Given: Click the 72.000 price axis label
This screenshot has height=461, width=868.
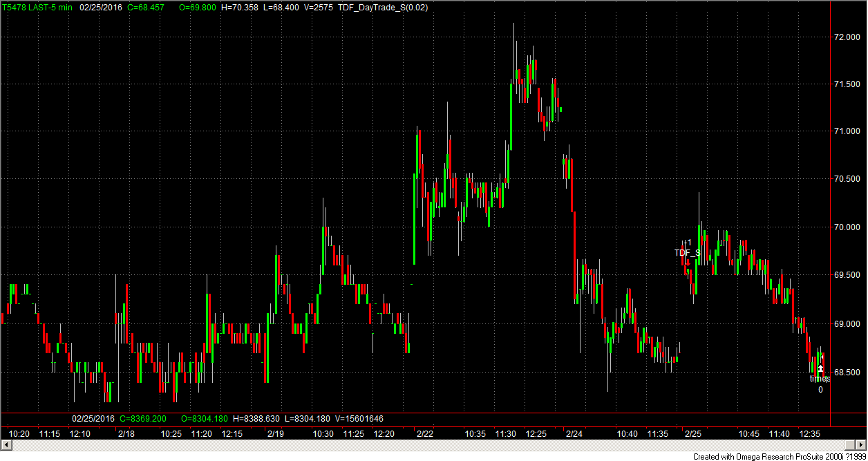Looking at the screenshot, I should [x=846, y=37].
